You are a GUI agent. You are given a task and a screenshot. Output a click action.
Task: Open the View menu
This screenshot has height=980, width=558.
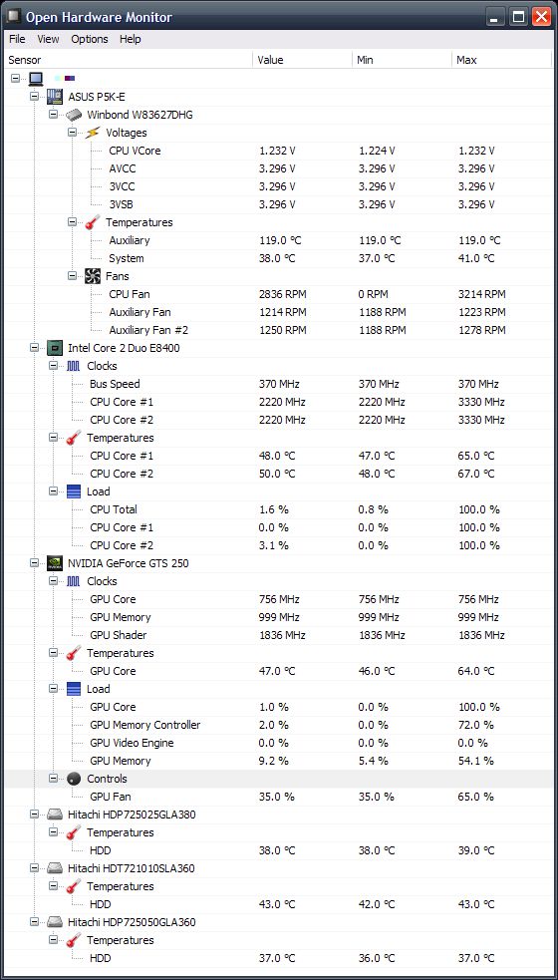tap(48, 39)
